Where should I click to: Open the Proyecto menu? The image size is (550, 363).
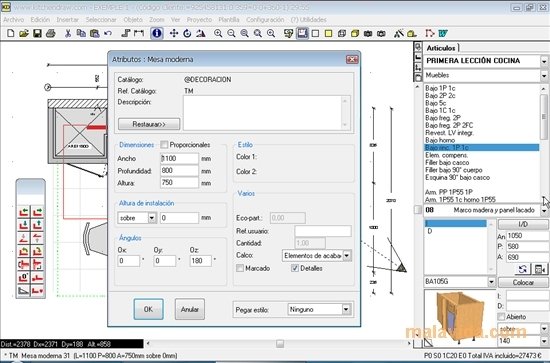199,20
